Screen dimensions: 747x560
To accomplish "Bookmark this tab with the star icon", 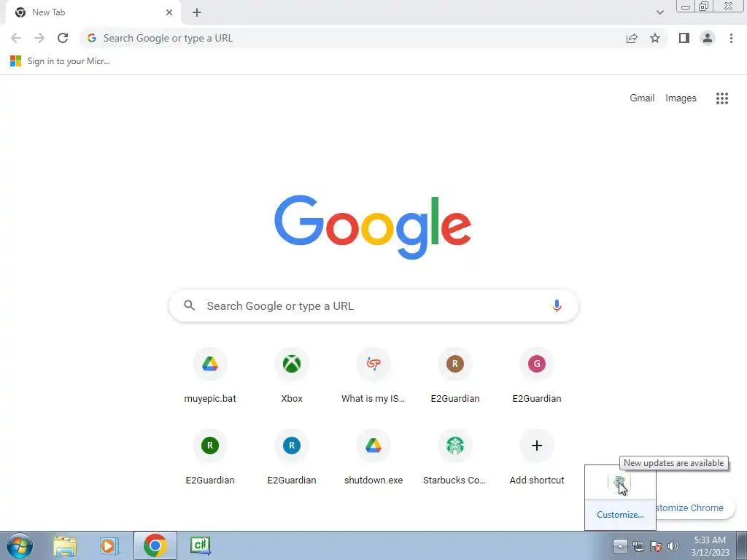I will 655,38.
